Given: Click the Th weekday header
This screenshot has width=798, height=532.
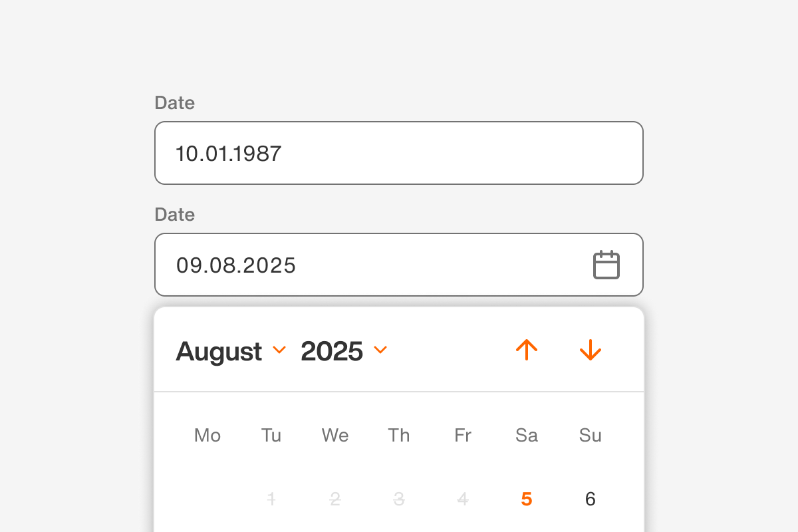Looking at the screenshot, I should point(398,436).
